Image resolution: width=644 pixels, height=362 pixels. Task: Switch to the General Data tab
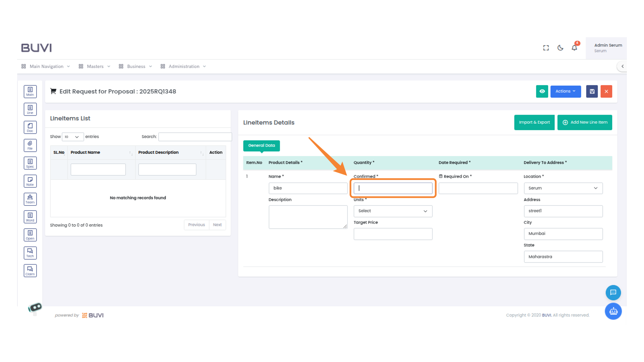click(261, 145)
